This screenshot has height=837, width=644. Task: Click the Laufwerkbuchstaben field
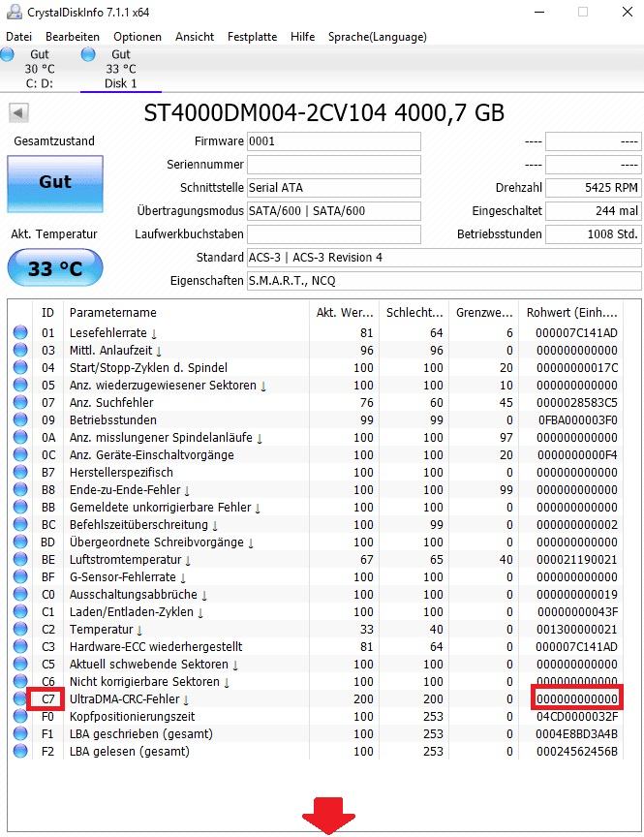[333, 234]
